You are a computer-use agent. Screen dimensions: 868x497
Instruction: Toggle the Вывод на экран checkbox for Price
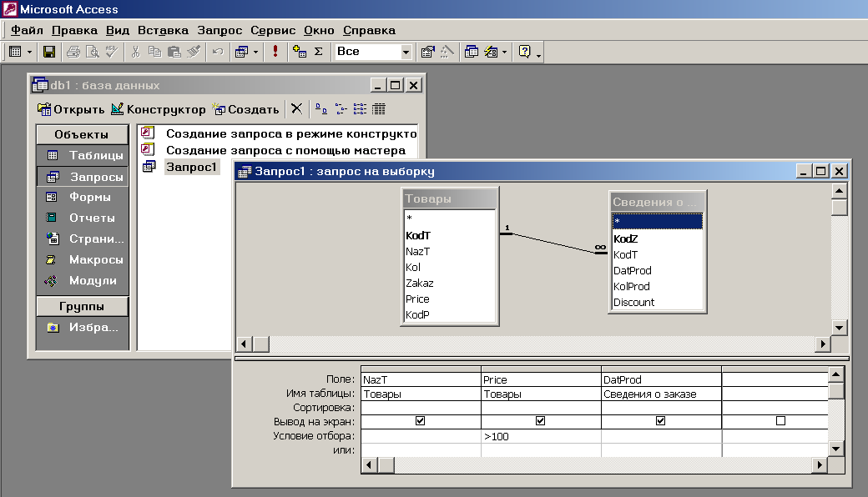coord(540,421)
